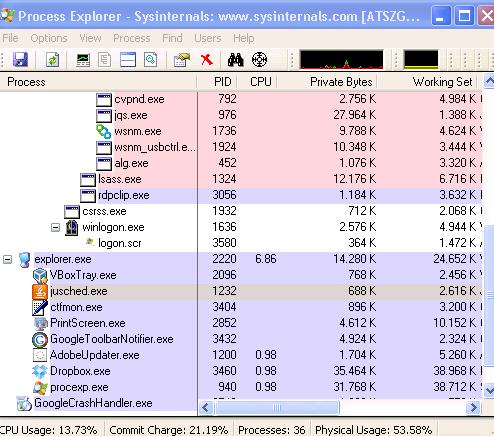Viewport: 494px width, 436px height.
Task: Click the Dropbox.exe icon
Action: (x=40, y=371)
